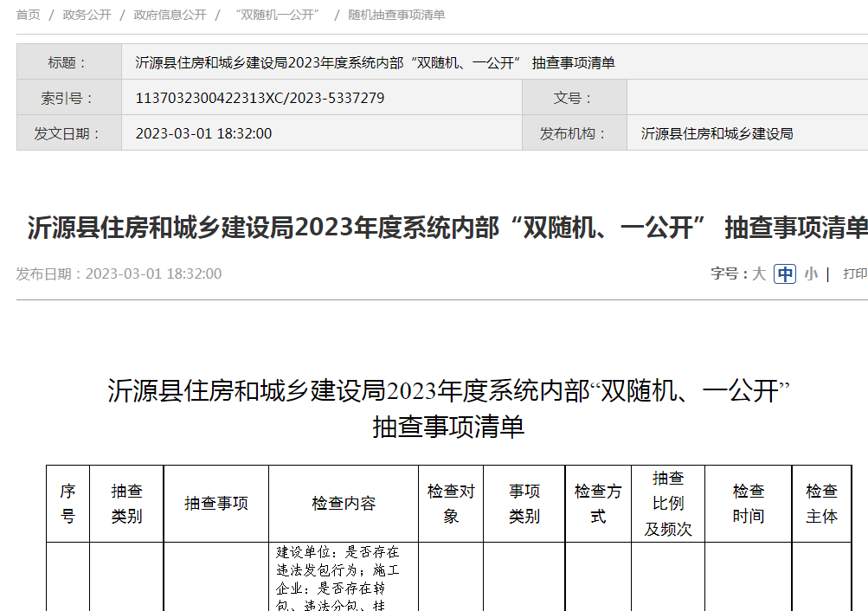Screen dimensions: 868x611
Task: Open the "双随机一公开" breadcrumb section
Action: [x=277, y=15]
